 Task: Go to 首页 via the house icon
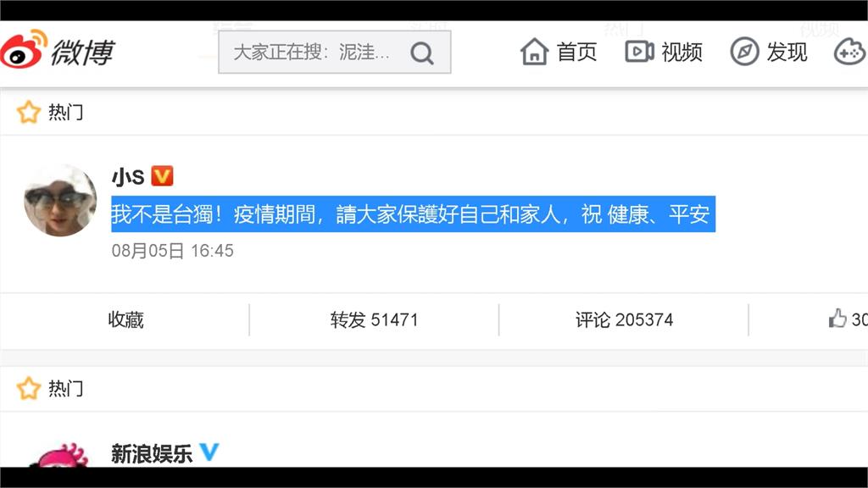coord(534,52)
